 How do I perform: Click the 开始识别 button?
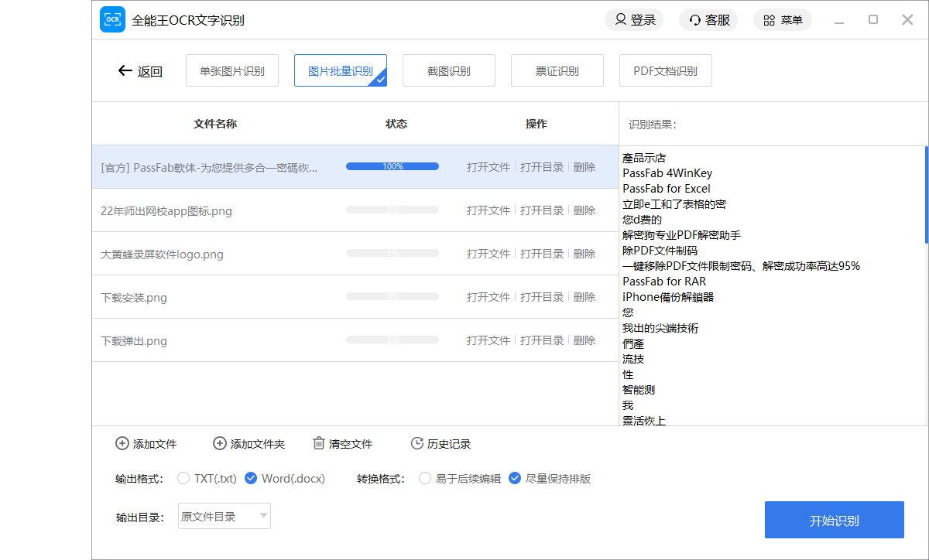(x=835, y=520)
